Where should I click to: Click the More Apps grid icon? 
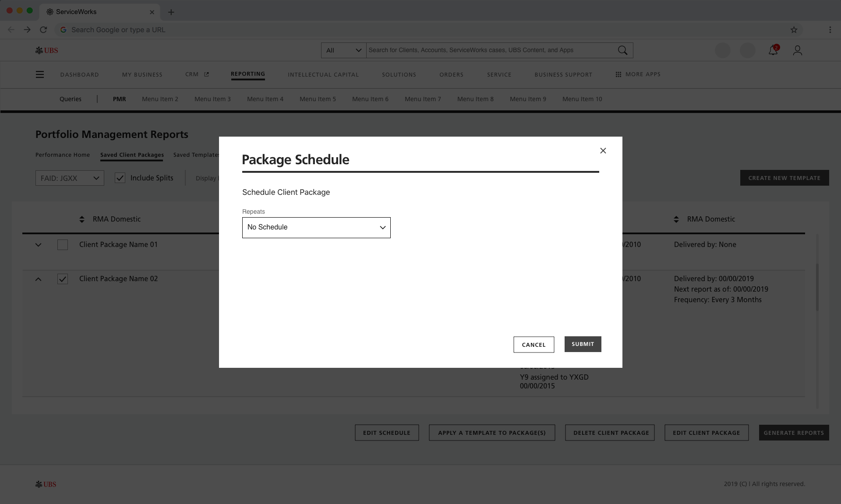[618, 74]
